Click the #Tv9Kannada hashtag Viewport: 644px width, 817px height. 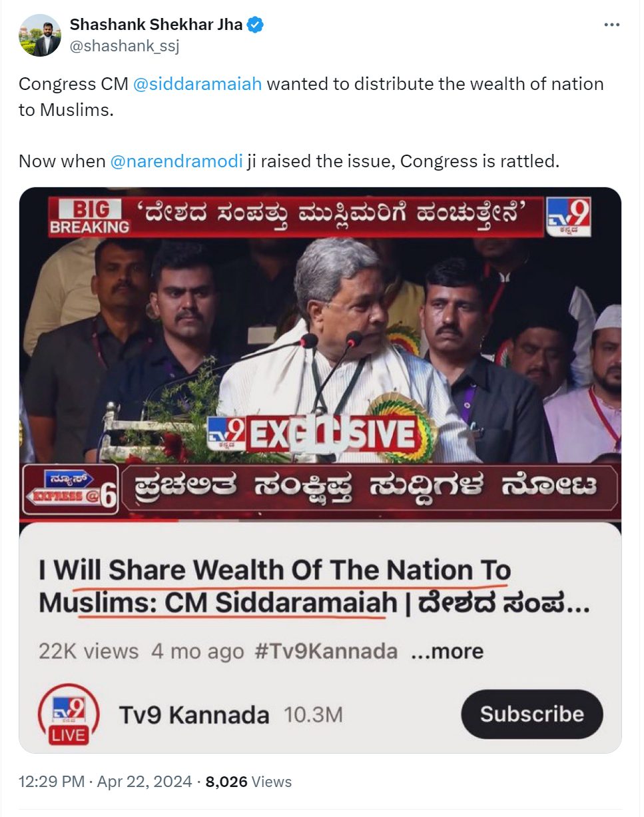[x=326, y=651]
